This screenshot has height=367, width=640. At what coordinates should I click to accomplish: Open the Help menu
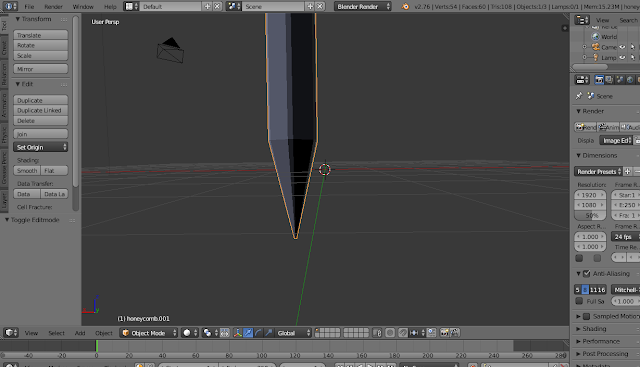click(x=110, y=7)
